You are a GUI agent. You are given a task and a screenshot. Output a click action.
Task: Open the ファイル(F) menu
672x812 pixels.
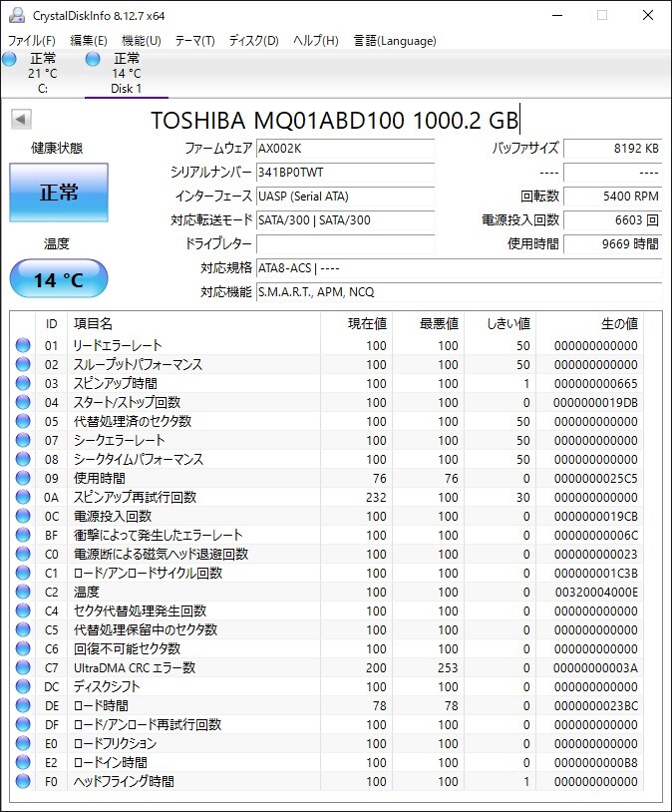(32, 40)
